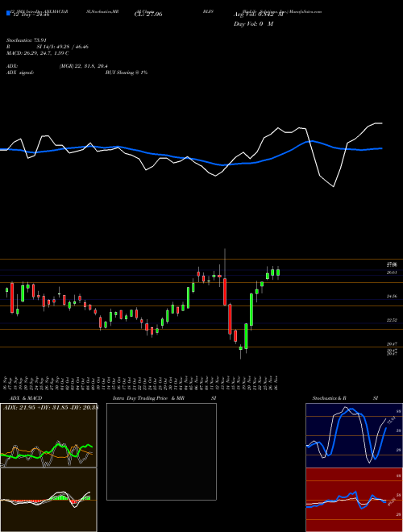
Task: Select the 'Stochastics: 73.91' reading
Action: click(27, 40)
